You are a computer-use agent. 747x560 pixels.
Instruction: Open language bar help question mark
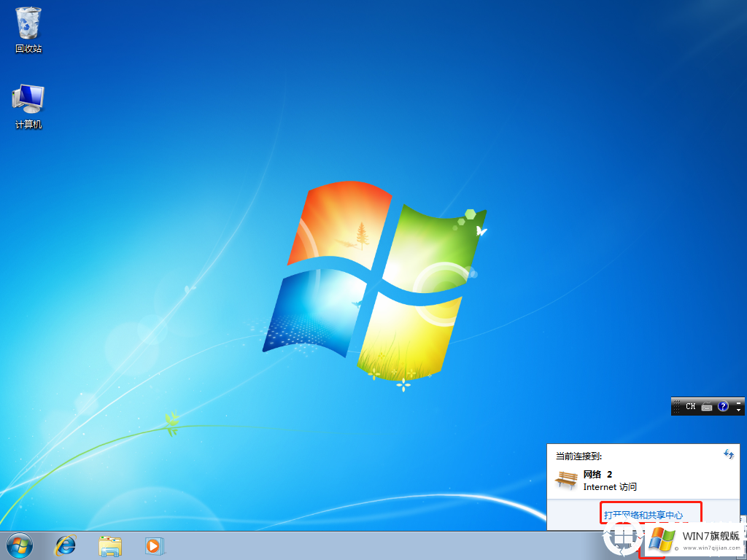tap(723, 406)
